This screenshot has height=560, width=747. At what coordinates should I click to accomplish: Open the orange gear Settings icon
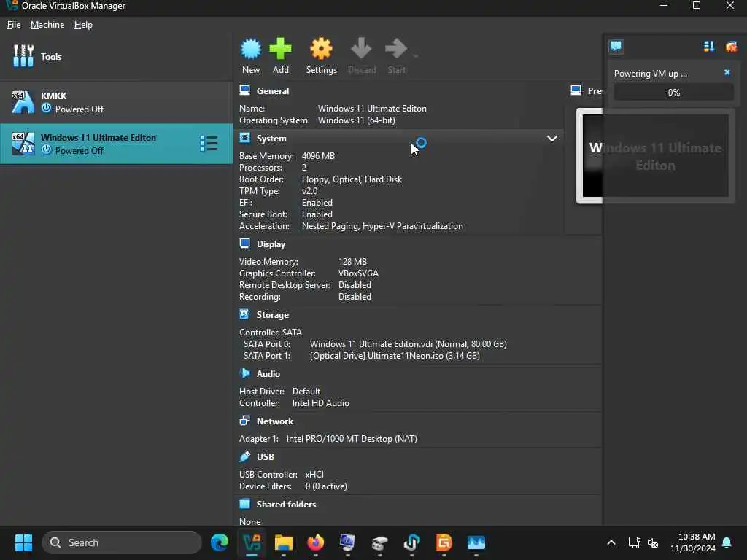coord(321,49)
